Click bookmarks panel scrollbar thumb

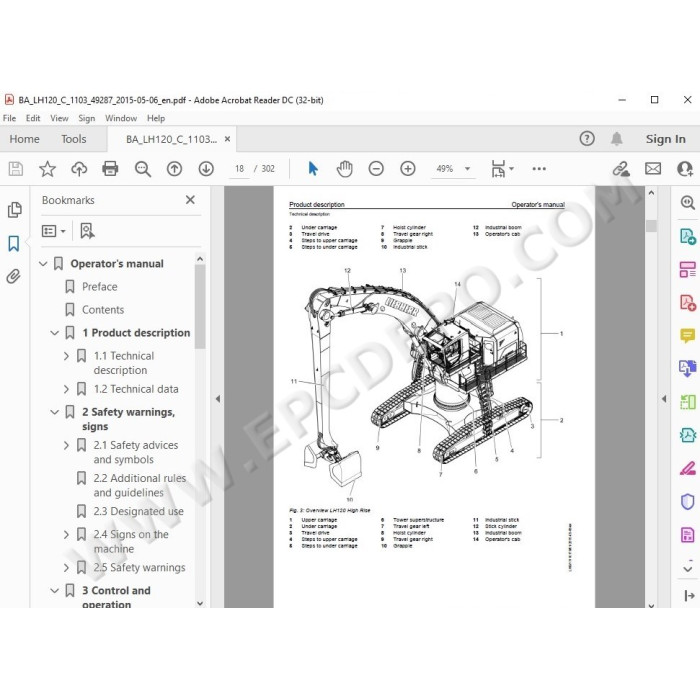tap(200, 306)
